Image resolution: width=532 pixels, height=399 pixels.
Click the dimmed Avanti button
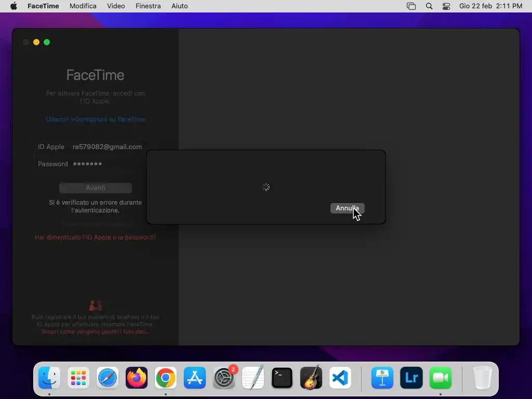click(x=96, y=188)
